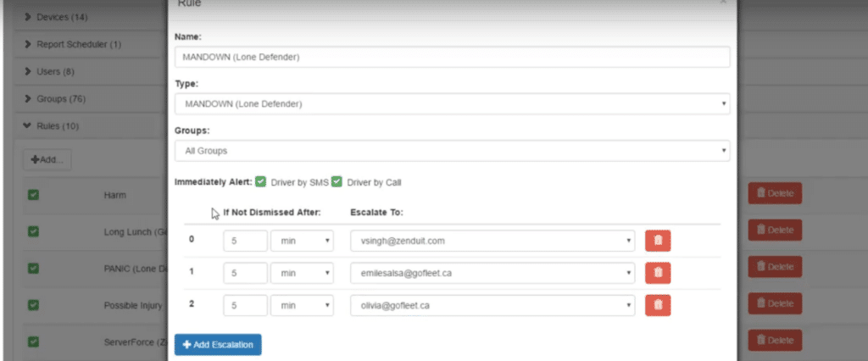Select the Possible Injury rule name
This screenshot has height=361, width=868.
[133, 305]
